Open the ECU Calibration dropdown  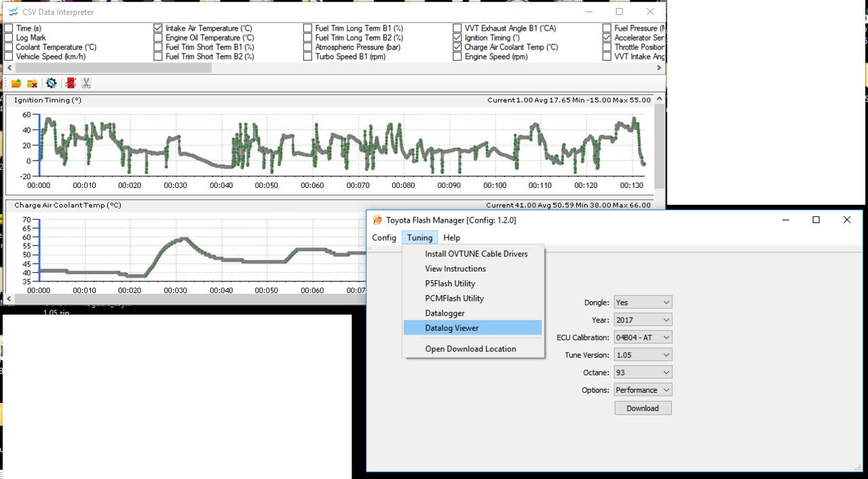643,337
